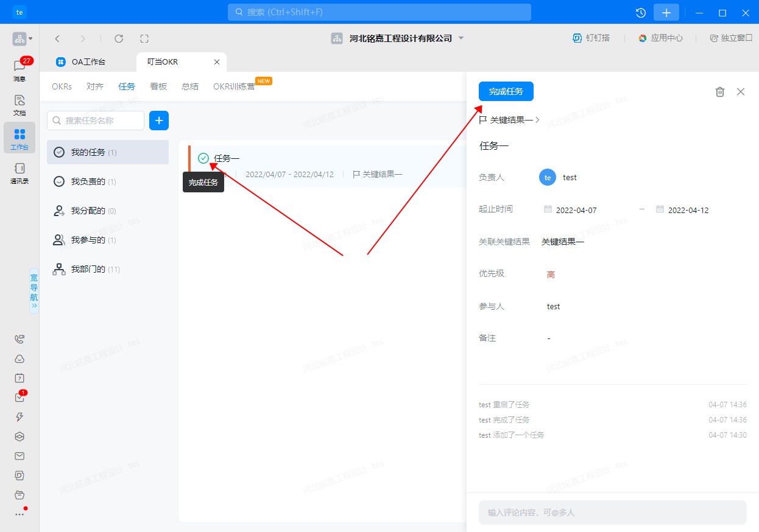759x532 pixels.
Task: Open the 关键结果一 breadcrumb chevron
Action: point(537,120)
